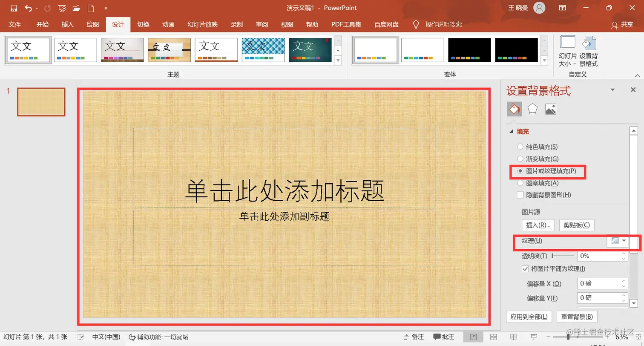Switch to the Picture tab icon in pane
This screenshot has width=644, height=346.
550,109
